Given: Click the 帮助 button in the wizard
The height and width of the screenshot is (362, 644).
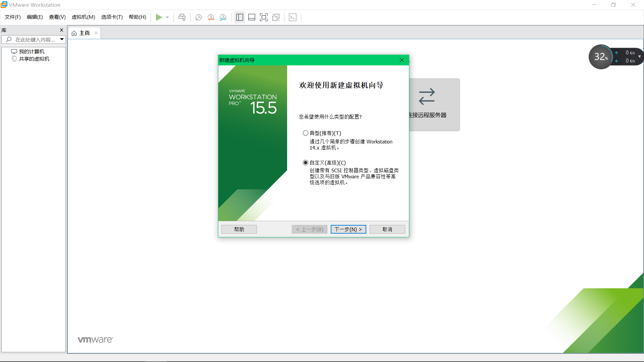Looking at the screenshot, I should point(239,229).
